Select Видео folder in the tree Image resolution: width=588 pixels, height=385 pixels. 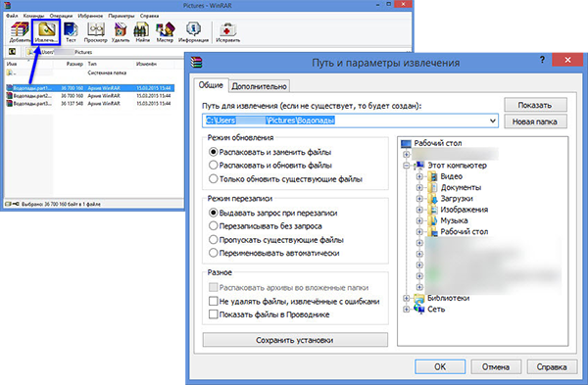point(451,176)
